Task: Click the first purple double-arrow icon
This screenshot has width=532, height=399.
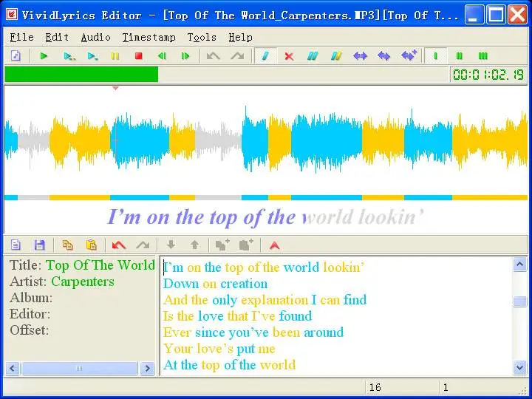Action: pos(360,55)
